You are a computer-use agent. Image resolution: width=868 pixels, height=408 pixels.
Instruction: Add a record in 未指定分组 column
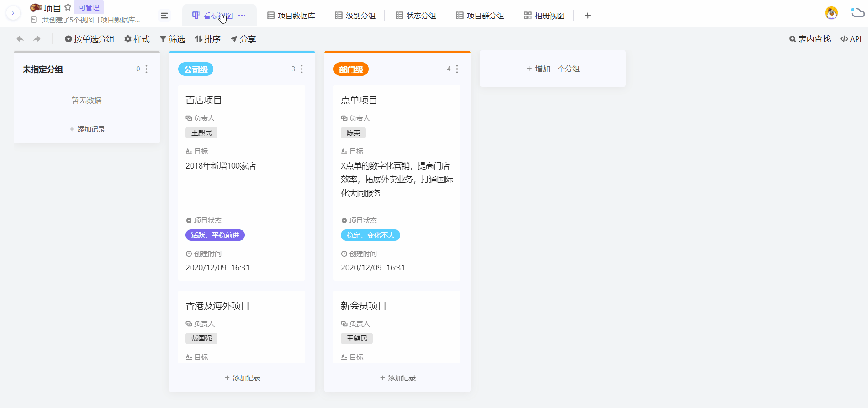point(87,129)
